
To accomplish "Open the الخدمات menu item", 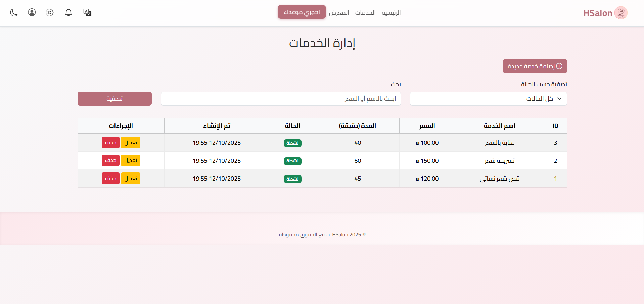I will (365, 13).
